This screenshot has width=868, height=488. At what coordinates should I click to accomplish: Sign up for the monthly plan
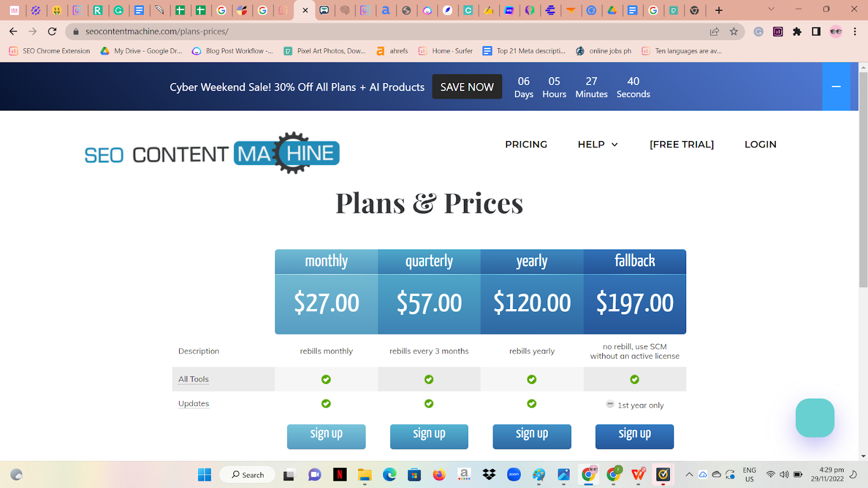coord(326,436)
